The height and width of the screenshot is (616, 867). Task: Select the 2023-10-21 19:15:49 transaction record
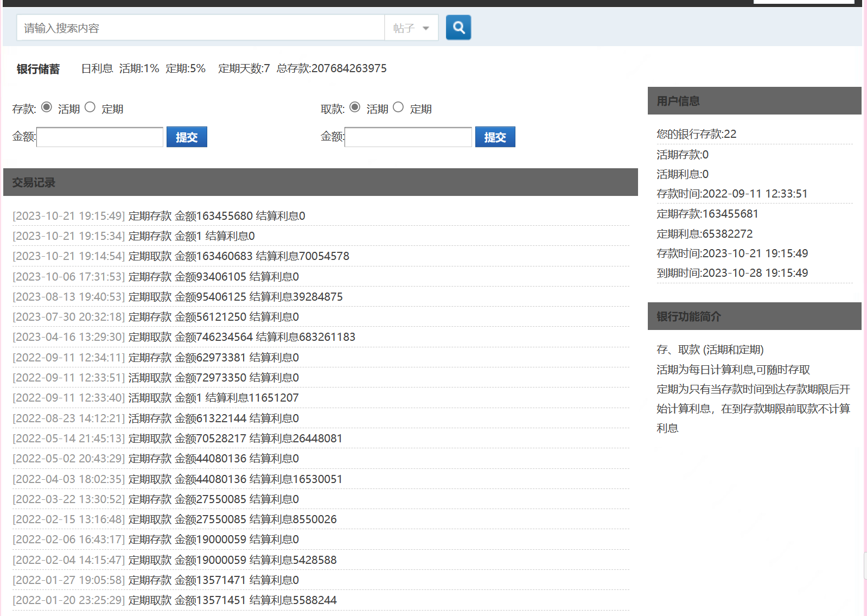(x=159, y=216)
